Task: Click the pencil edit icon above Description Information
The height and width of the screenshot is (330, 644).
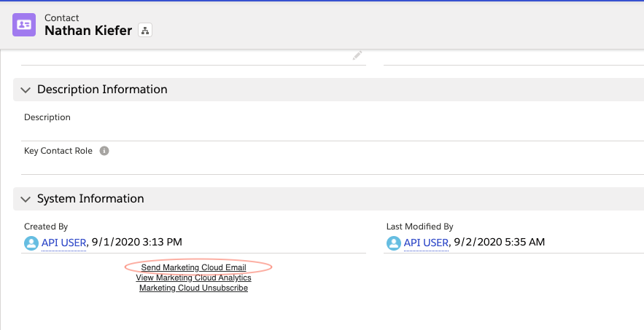Action: (357, 55)
